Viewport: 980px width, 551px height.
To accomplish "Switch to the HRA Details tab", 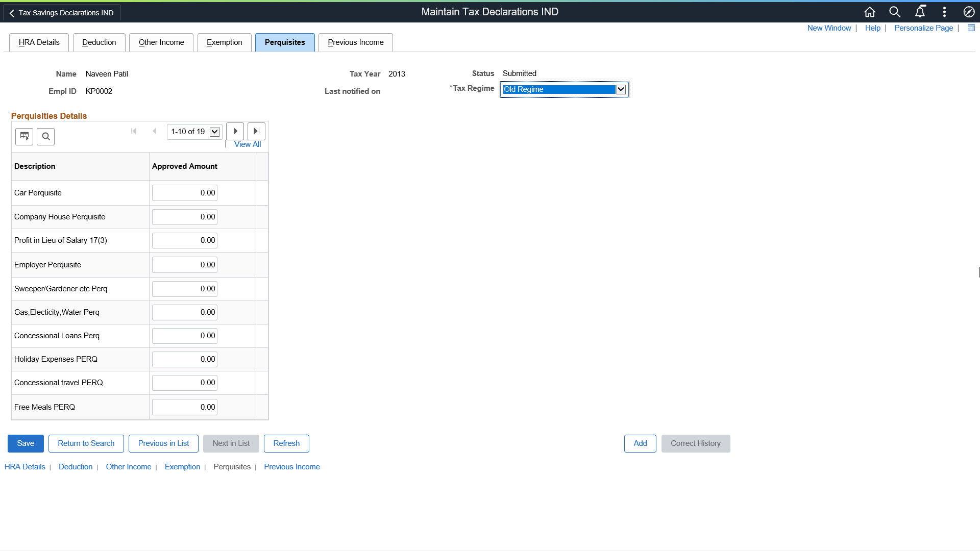I will tap(39, 42).
